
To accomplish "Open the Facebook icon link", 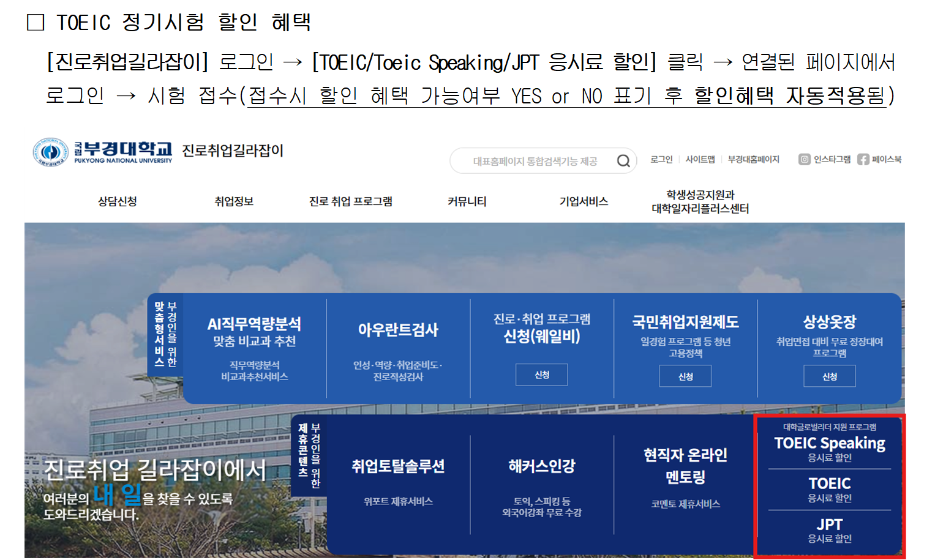I will click(863, 160).
